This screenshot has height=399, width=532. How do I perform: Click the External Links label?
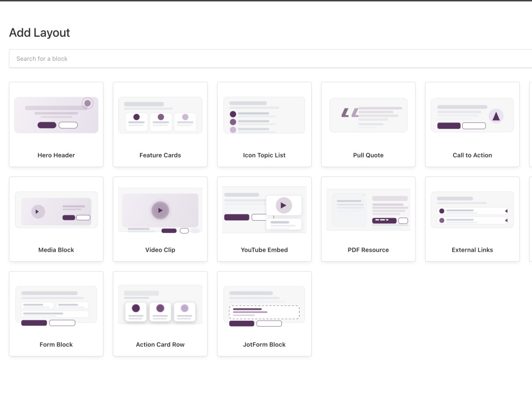coord(472,250)
